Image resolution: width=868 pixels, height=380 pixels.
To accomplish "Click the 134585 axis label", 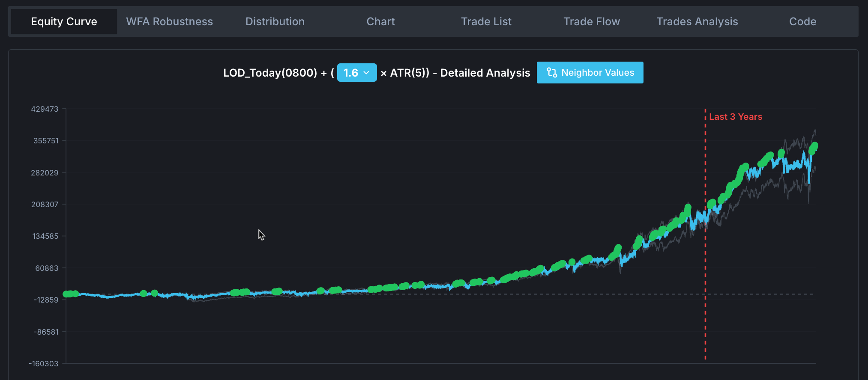I will click(45, 236).
